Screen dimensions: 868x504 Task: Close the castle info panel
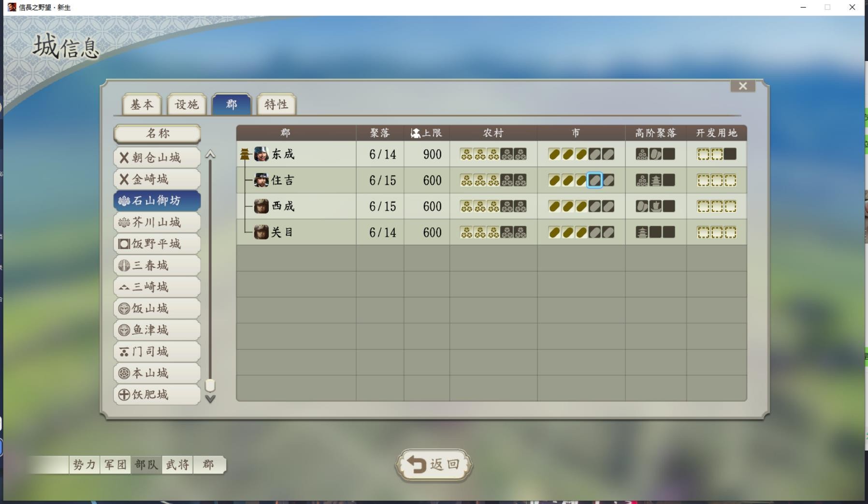[x=743, y=86]
